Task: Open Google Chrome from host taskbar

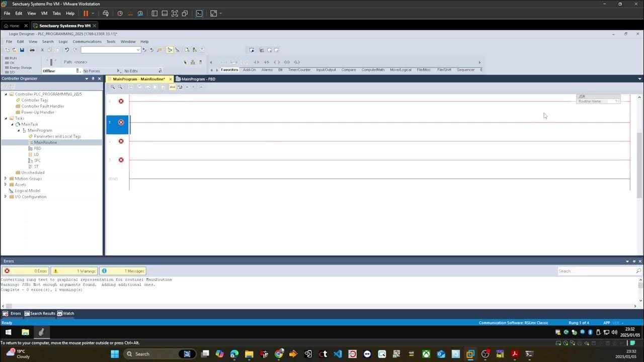Action: pyautogui.click(x=279, y=354)
